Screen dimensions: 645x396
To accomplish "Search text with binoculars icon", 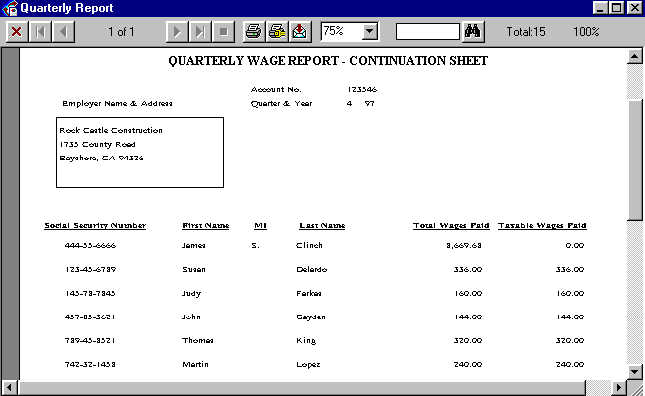I will point(473,32).
